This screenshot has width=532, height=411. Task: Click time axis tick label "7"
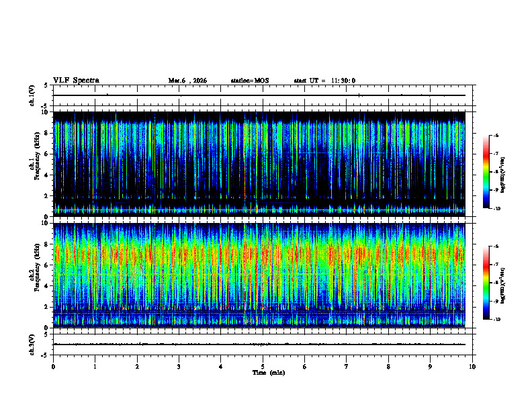347,367
